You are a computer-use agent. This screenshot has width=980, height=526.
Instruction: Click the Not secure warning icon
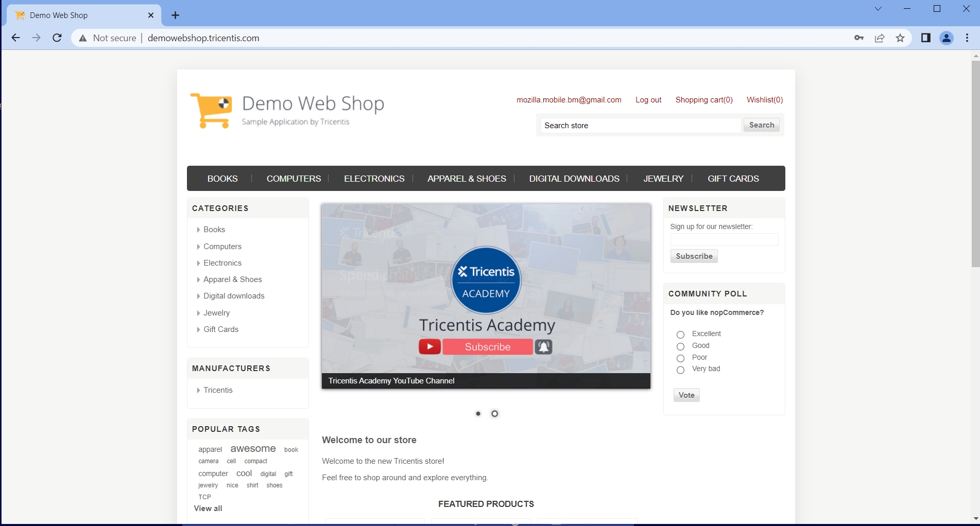point(82,38)
